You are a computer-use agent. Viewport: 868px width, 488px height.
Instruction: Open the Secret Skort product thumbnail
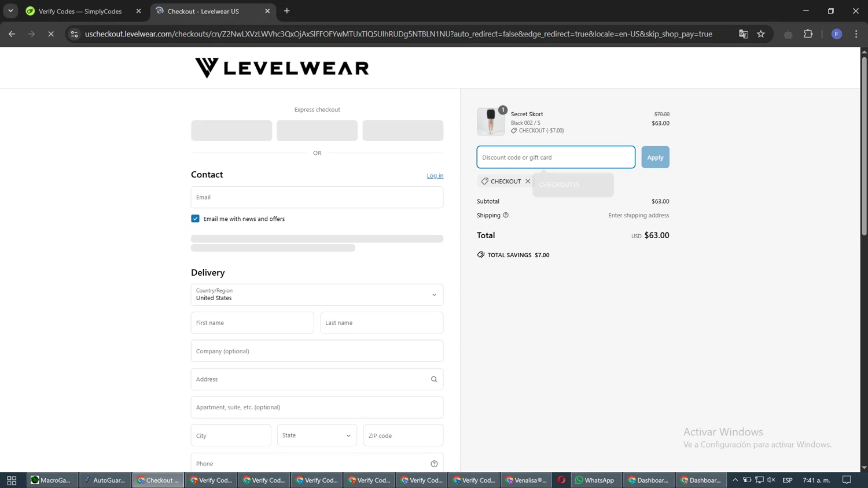pos(491,121)
